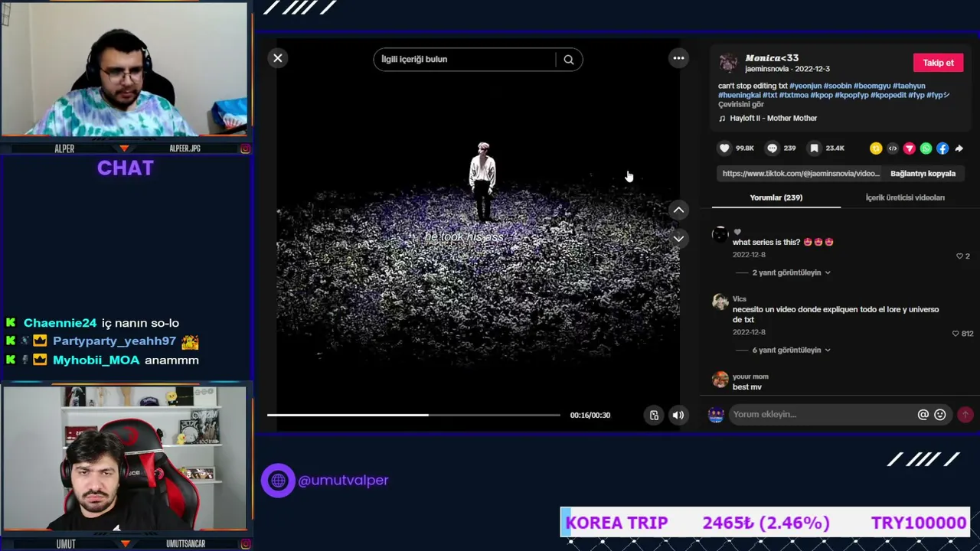980x551 pixels.
Task: Click the İlgili içeriği bulun search box
Action: [x=465, y=60]
